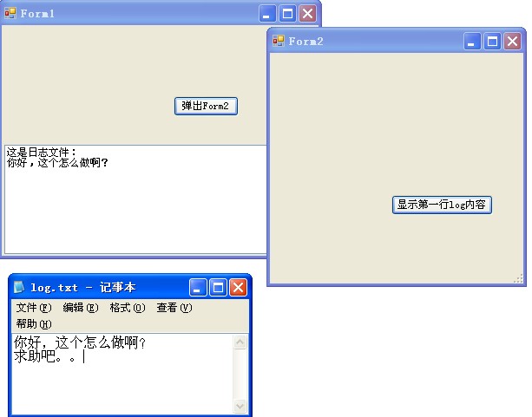Expand the 格式(O) menu in Notepad
532x417 pixels.
(127, 308)
